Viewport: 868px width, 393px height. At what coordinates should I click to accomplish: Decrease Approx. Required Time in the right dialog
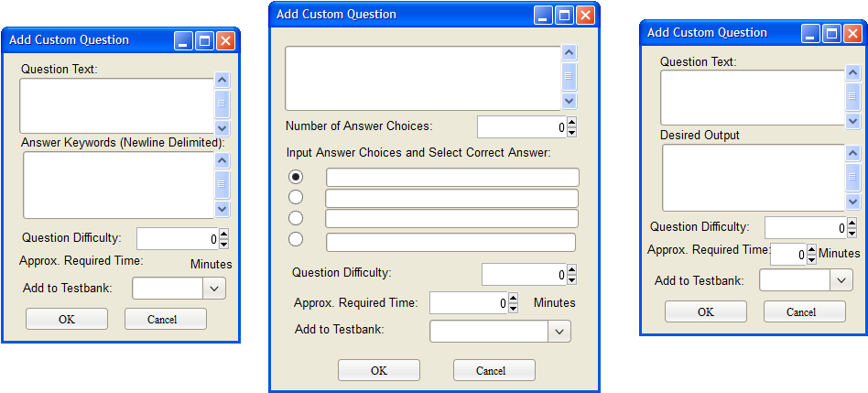(811, 259)
